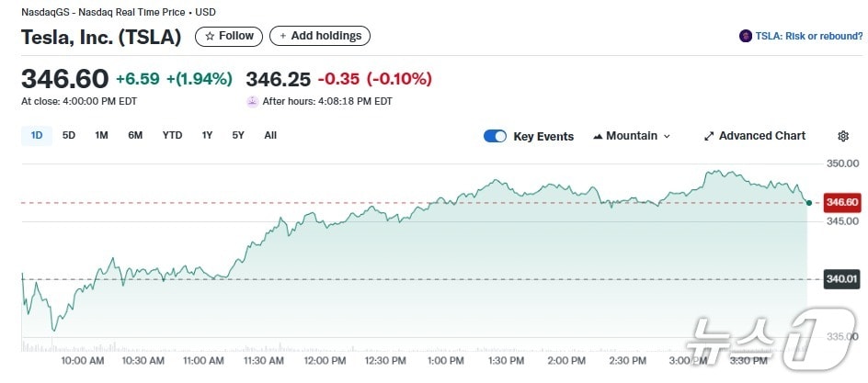
Task: Select the 1M range tab
Action: pyautogui.click(x=101, y=135)
